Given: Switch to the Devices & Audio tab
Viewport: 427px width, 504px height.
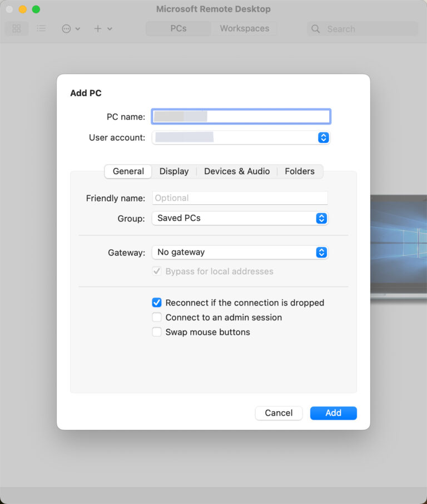Looking at the screenshot, I should 237,171.
